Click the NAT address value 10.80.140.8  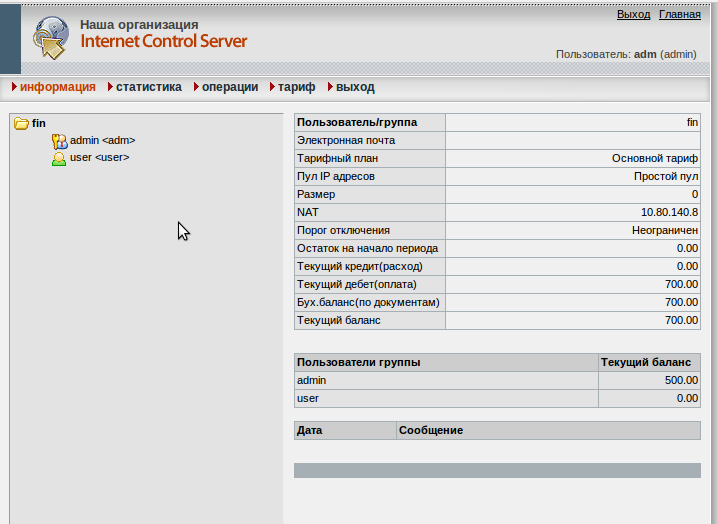[669, 213]
